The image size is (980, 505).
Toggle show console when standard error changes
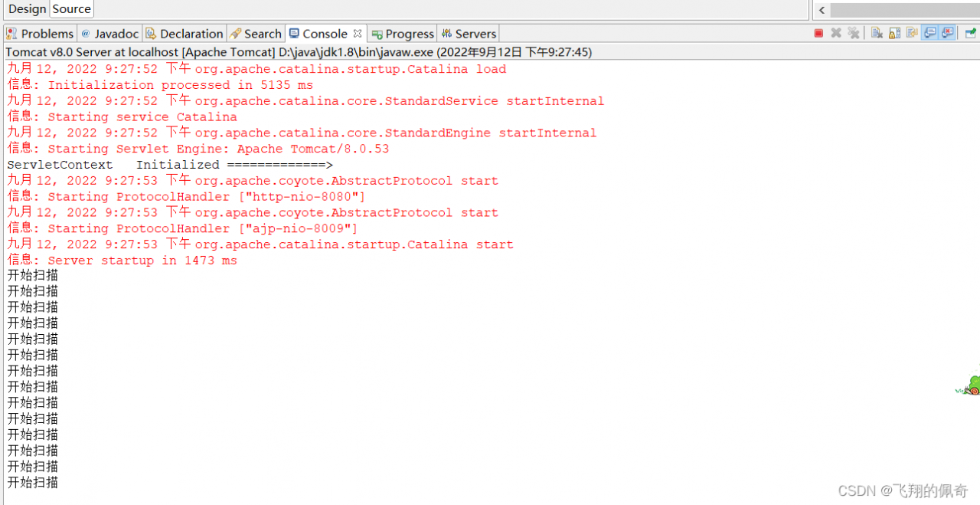point(948,33)
